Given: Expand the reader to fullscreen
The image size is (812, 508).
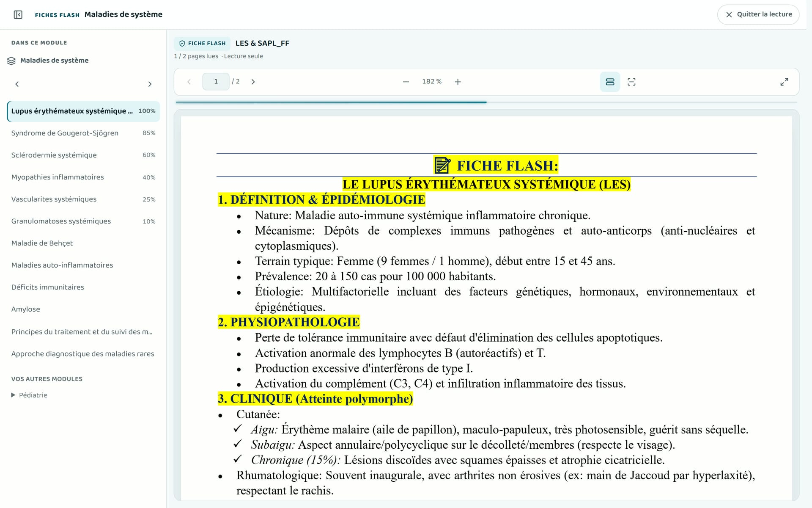Looking at the screenshot, I should point(784,82).
